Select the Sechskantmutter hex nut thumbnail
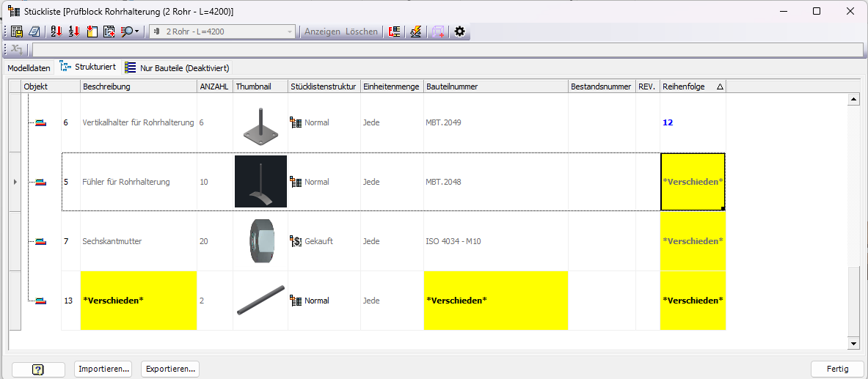The width and height of the screenshot is (868, 379). click(x=260, y=241)
